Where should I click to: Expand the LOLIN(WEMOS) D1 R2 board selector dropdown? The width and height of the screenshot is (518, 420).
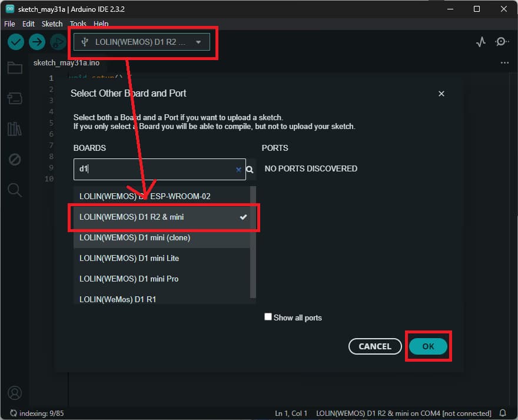142,42
